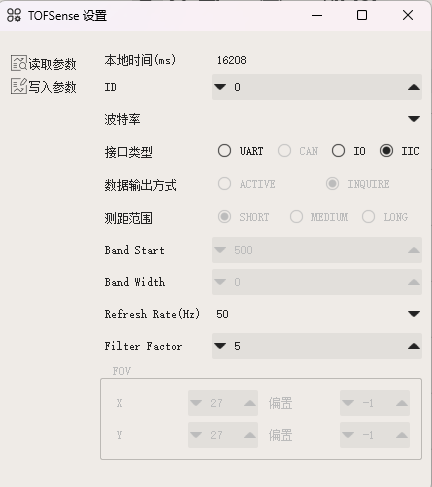Maximize the TOFSense 设置 window
432x487 pixels.
[x=362, y=15]
